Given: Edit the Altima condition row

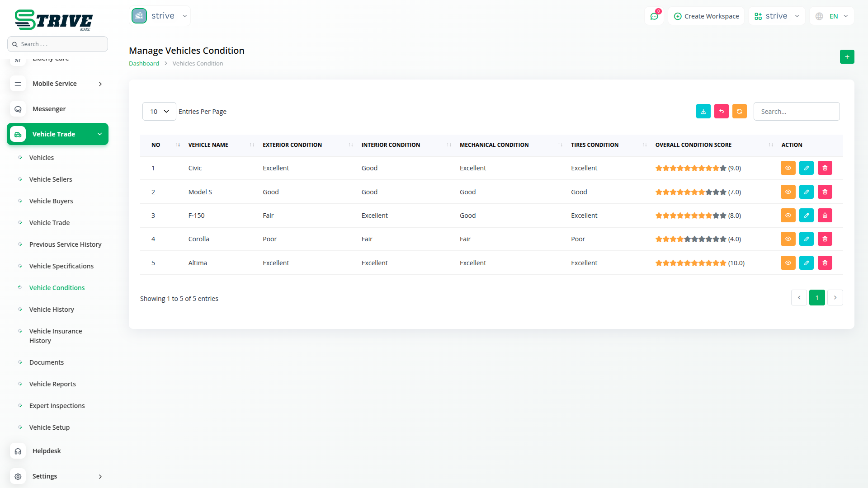Looking at the screenshot, I should click(806, 263).
